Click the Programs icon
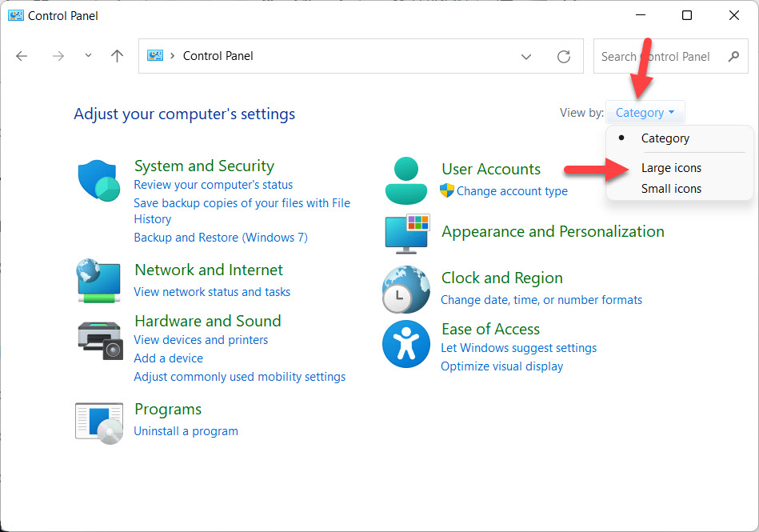Image resolution: width=759 pixels, height=532 pixels. (98, 421)
